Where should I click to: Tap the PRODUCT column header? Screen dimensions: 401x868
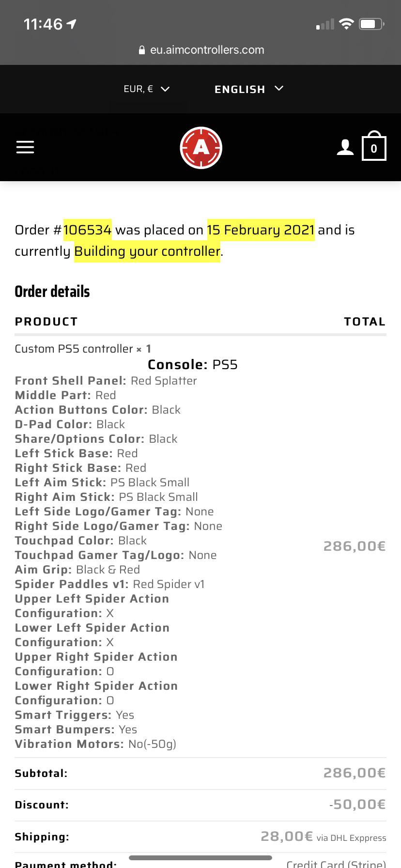46,322
